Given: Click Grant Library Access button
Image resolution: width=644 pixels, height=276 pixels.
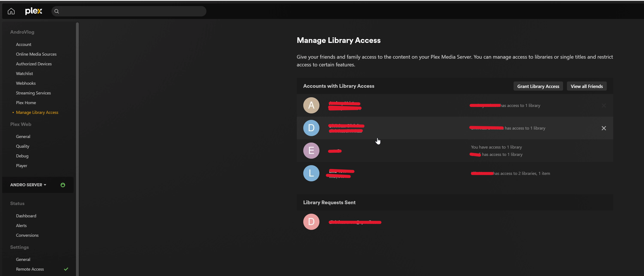Looking at the screenshot, I should coord(538,86).
